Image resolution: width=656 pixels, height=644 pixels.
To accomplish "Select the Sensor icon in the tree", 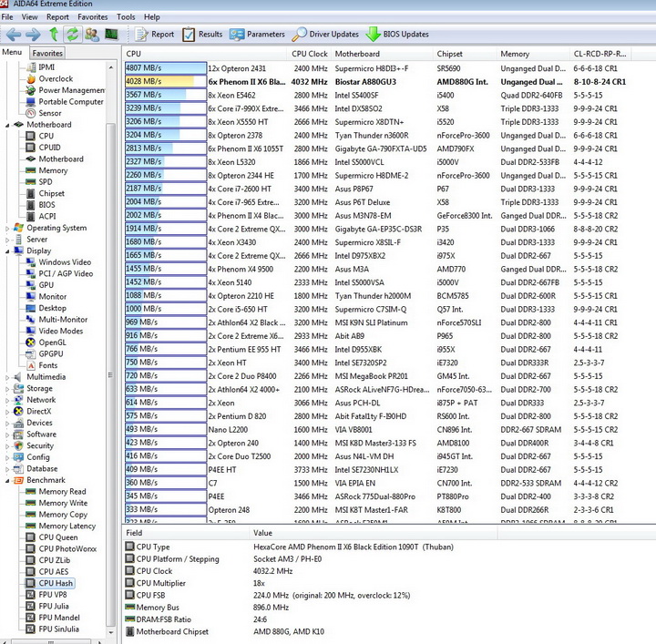I will pos(31,113).
